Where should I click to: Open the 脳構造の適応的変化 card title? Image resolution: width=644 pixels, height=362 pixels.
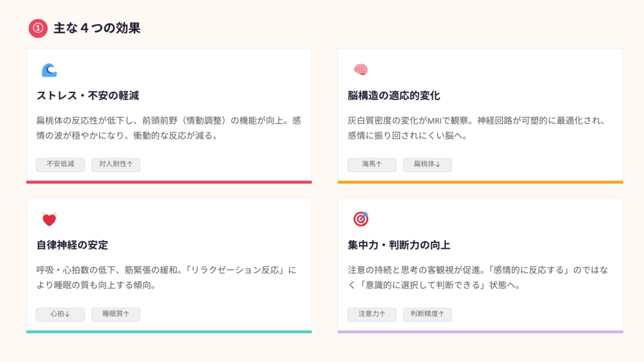(394, 96)
